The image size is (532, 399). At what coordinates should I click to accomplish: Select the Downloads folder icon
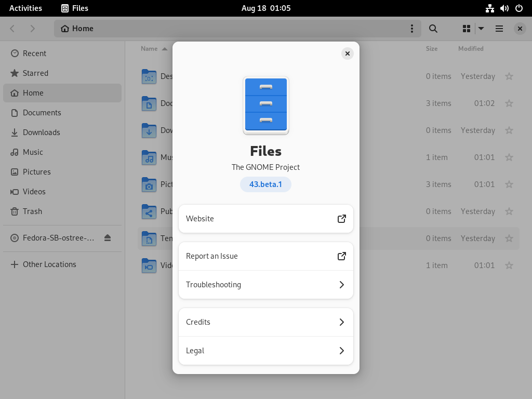149,130
